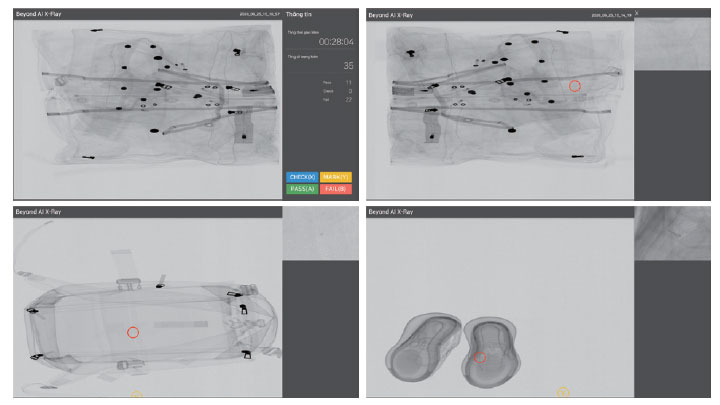Click Beyond AI X-Ray title above shoes scan
Viewport: 720px width, 405px height.
pyautogui.click(x=395, y=212)
